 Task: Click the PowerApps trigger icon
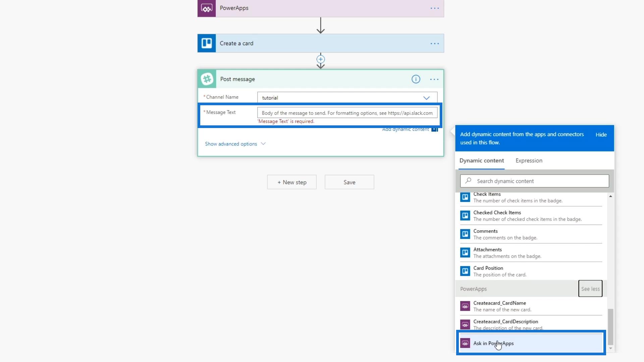tap(207, 8)
